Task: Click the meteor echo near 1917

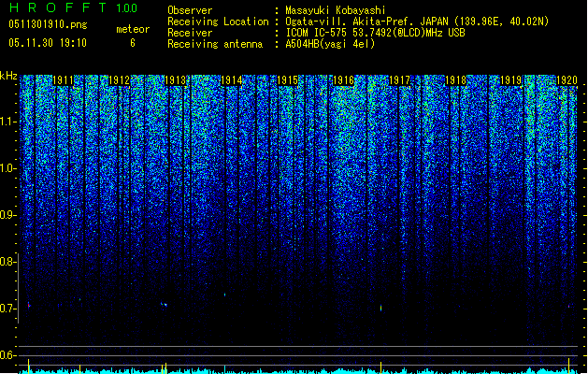Action: tap(381, 308)
